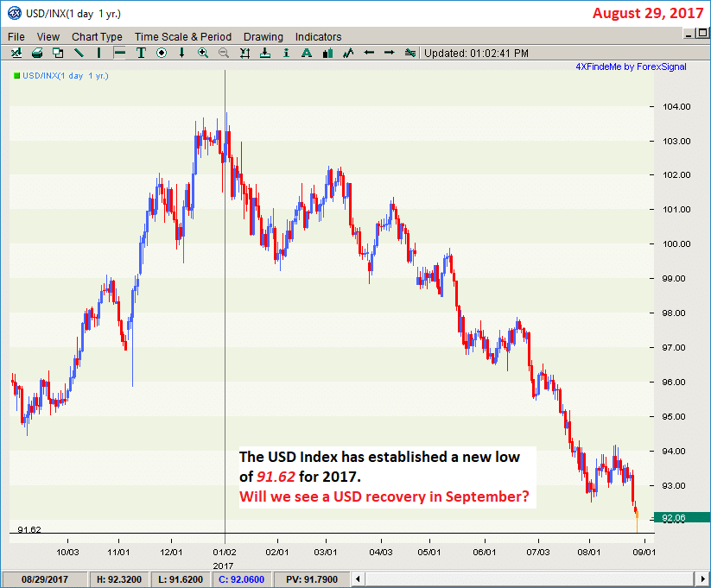Click the 91.62 horizontal line label
Image resolution: width=711 pixels, height=588 pixels.
[x=29, y=529]
